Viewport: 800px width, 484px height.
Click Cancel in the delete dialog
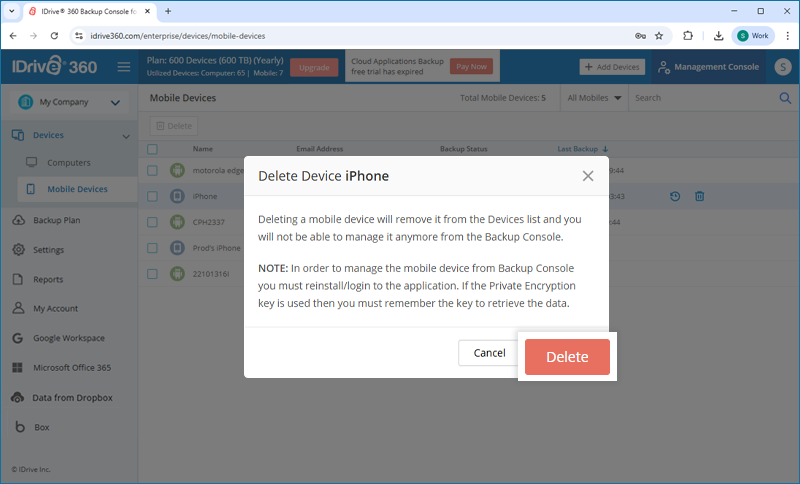pos(489,353)
